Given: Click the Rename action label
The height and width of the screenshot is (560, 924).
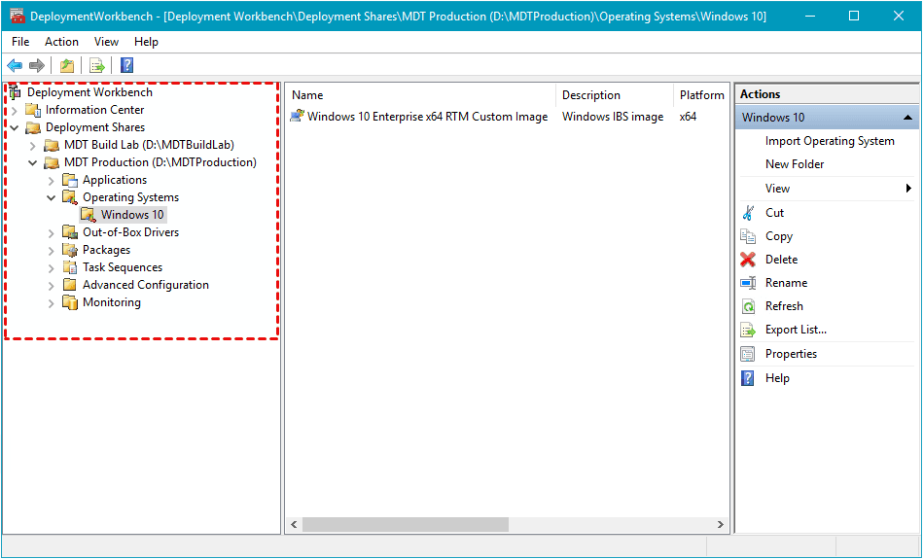Looking at the screenshot, I should point(786,283).
